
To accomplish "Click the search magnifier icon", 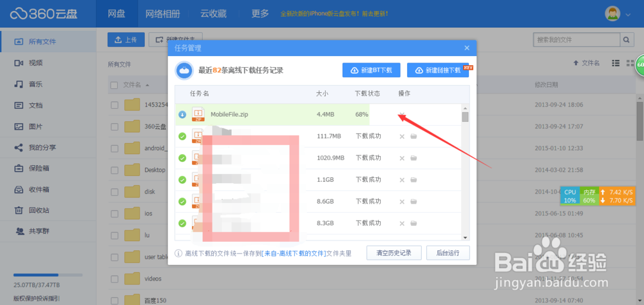I will coord(626,40).
